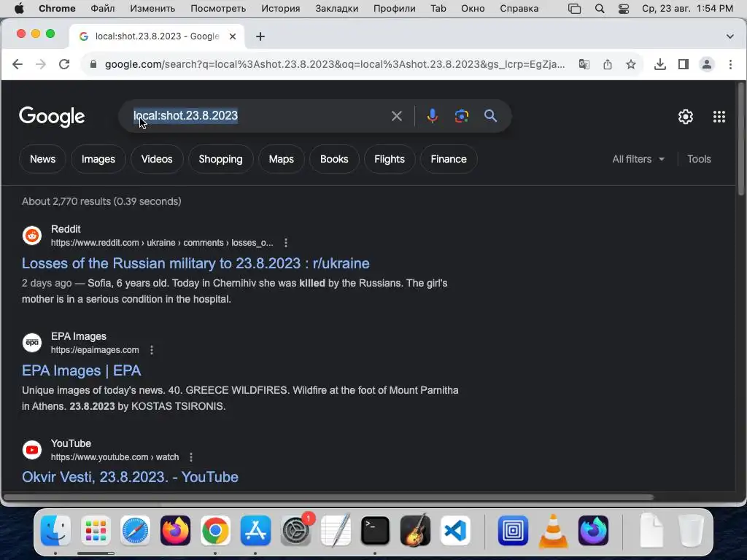Viewport: 747px width, 560px height.
Task: Click the forward navigation arrow
Action: (41, 64)
